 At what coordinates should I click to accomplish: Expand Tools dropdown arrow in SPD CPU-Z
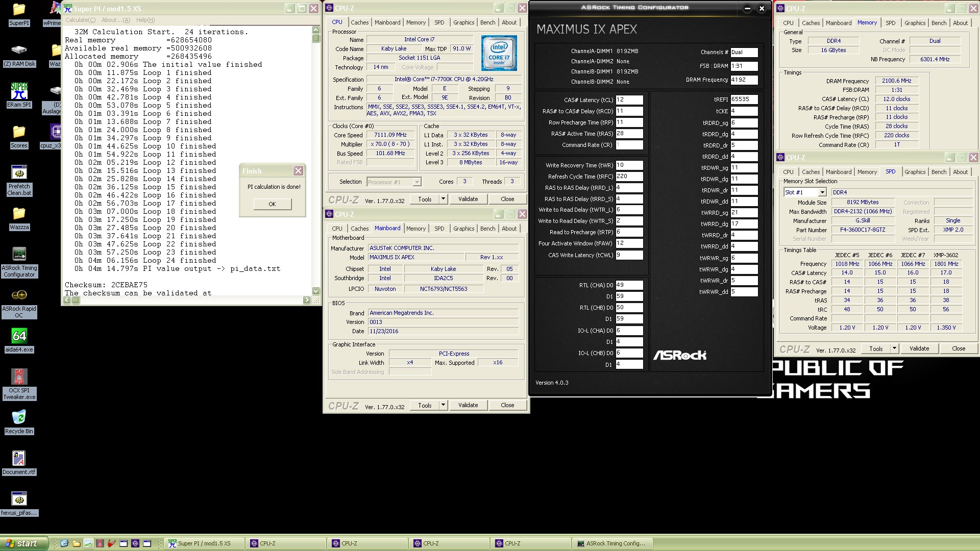click(x=894, y=348)
